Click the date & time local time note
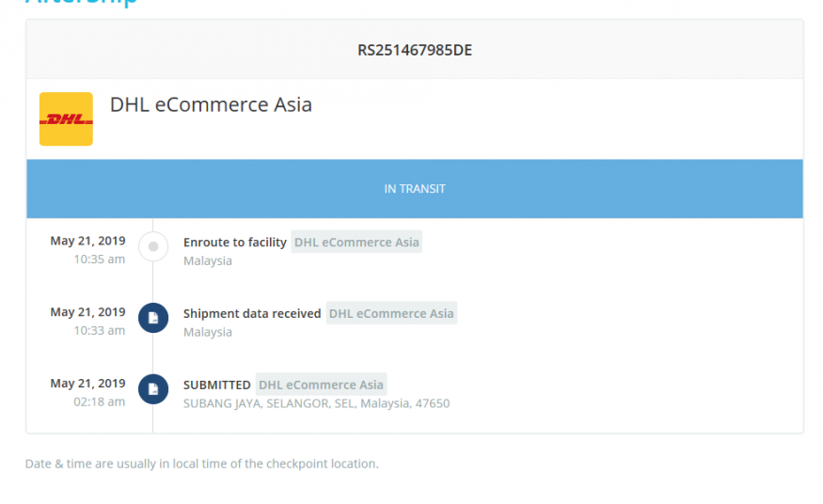 point(202,464)
